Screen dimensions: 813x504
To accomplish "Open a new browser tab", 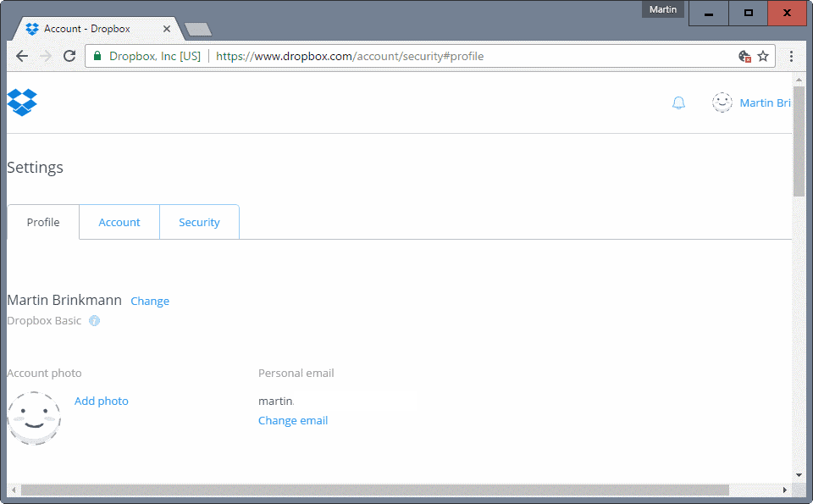I will tap(198, 30).
